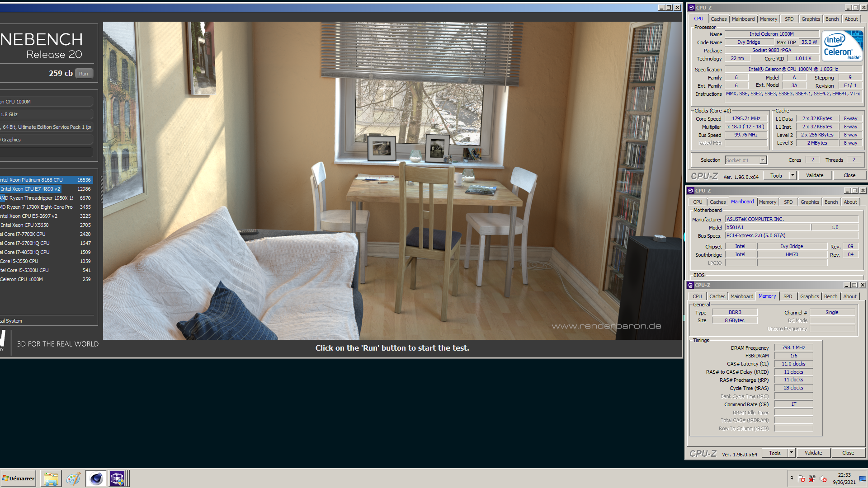The width and height of the screenshot is (868, 488).
Task: Click Close in the Memory CPU-Z window
Action: (x=848, y=453)
